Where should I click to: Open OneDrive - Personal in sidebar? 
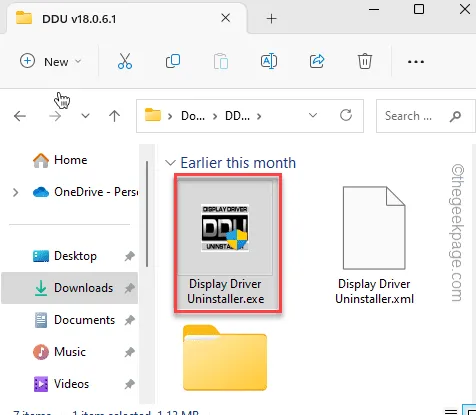86,192
